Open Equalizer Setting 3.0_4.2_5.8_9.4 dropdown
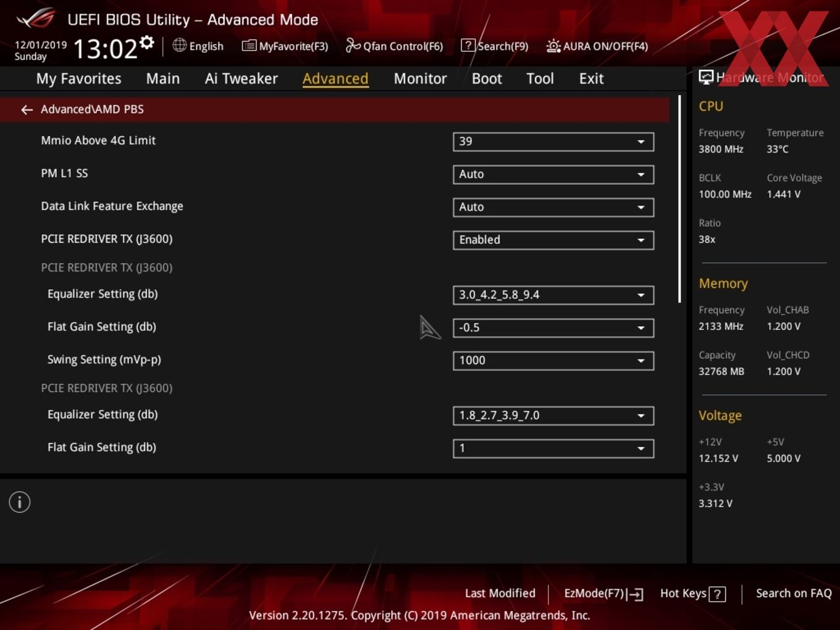 click(553, 295)
